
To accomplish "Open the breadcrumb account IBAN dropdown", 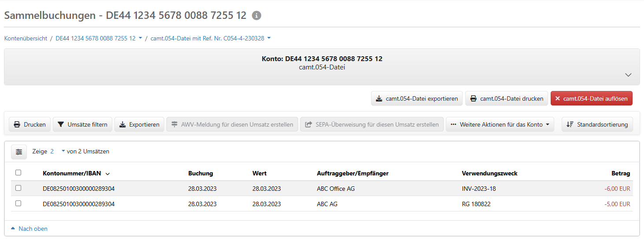I will [x=99, y=38].
